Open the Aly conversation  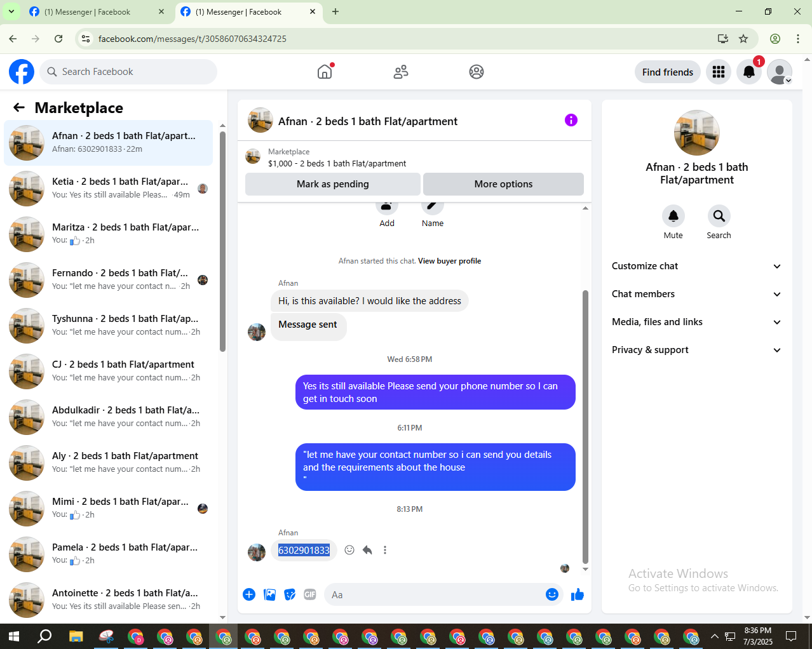(x=109, y=463)
